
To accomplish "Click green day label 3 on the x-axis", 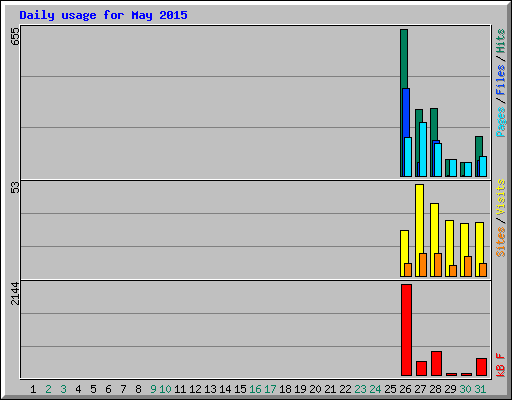I will click(63, 389).
